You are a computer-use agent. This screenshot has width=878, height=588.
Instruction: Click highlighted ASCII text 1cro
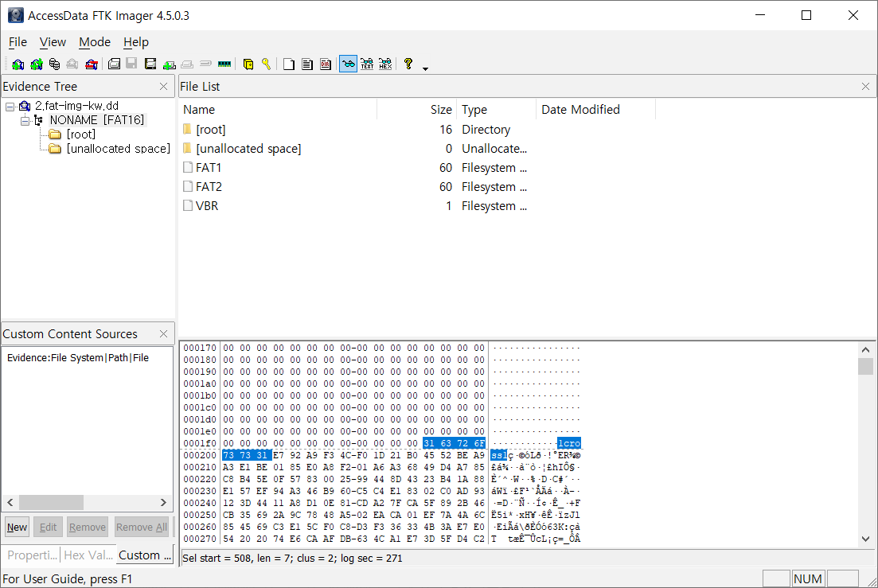569,443
